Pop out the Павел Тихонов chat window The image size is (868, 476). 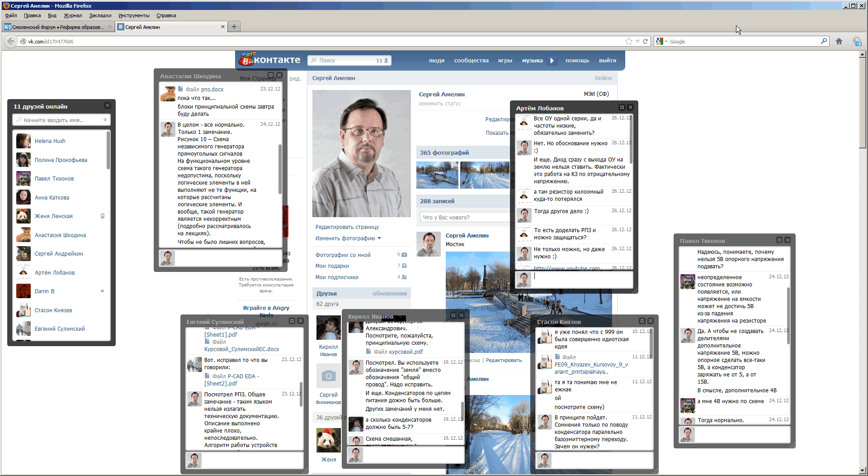point(779,240)
